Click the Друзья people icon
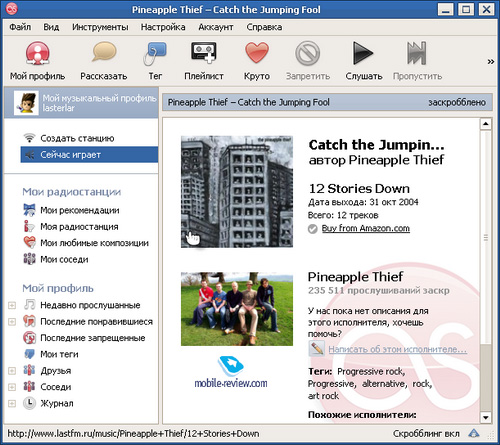The width and height of the screenshot is (500, 445). click(x=29, y=370)
